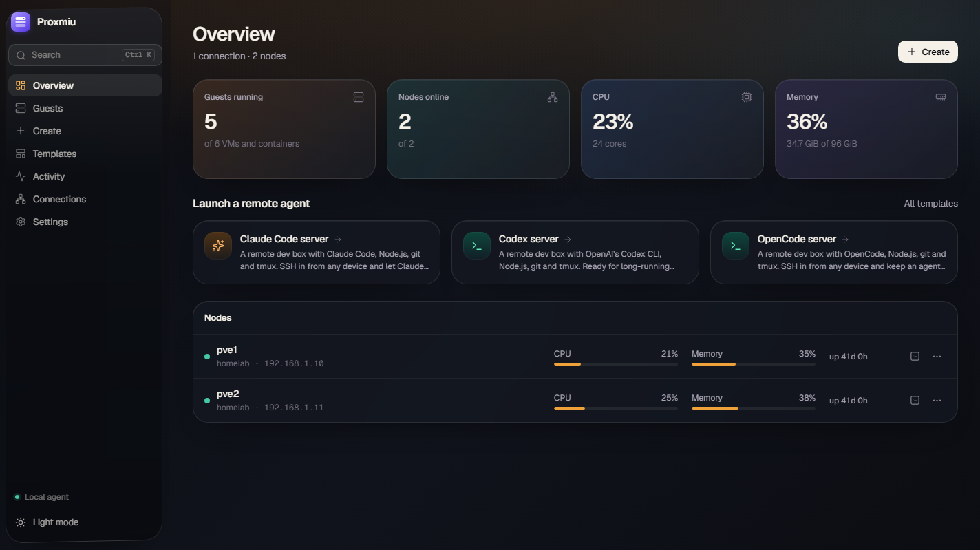Click the green status dot for pve1
Image resolution: width=980 pixels, height=550 pixels.
207,357
